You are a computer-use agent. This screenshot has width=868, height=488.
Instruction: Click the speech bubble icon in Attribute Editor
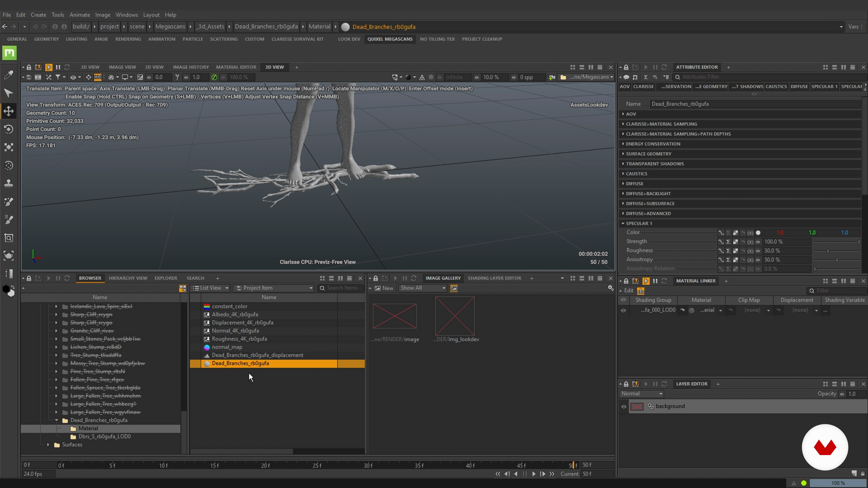(x=626, y=77)
